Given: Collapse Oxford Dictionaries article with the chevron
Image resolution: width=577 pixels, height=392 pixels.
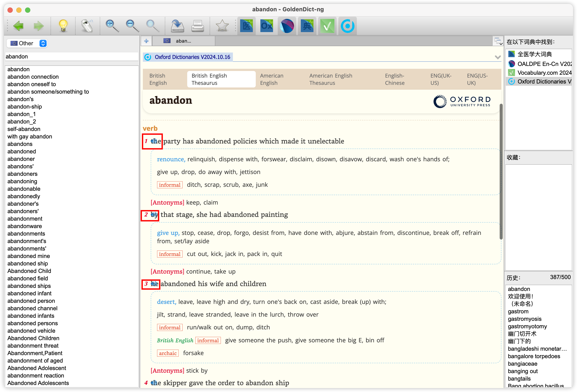Looking at the screenshot, I should point(497,57).
